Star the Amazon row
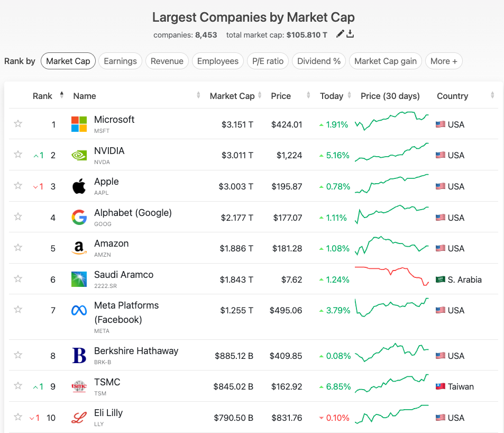Viewport: 504px width, 433px height. point(18,247)
